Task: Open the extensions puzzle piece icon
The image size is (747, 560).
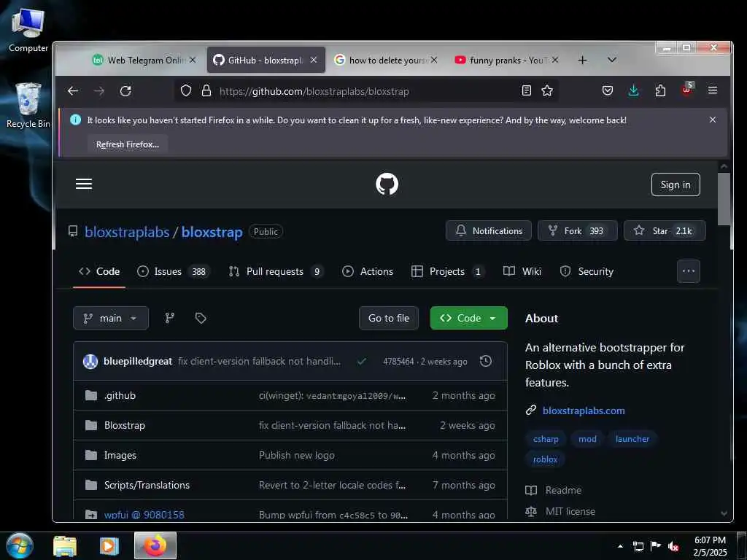Action: 660,90
